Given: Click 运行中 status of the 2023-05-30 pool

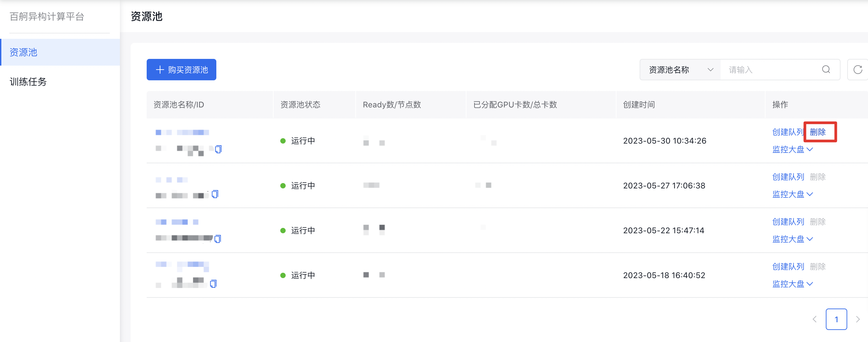Looking at the screenshot, I should (297, 141).
